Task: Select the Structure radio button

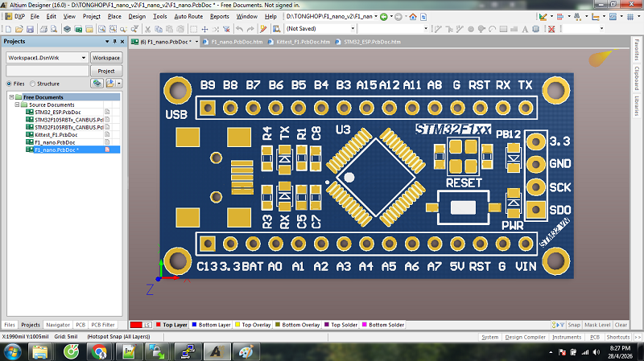Action: [32, 84]
